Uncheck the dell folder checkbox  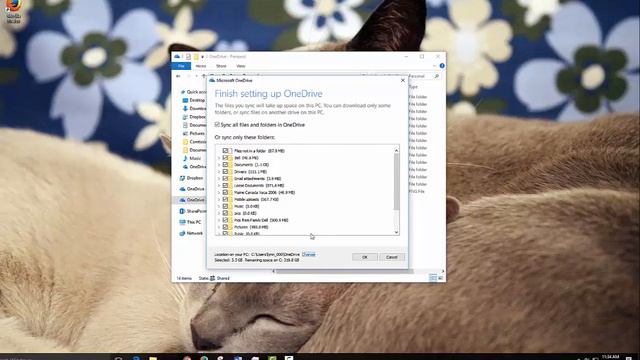225,158
